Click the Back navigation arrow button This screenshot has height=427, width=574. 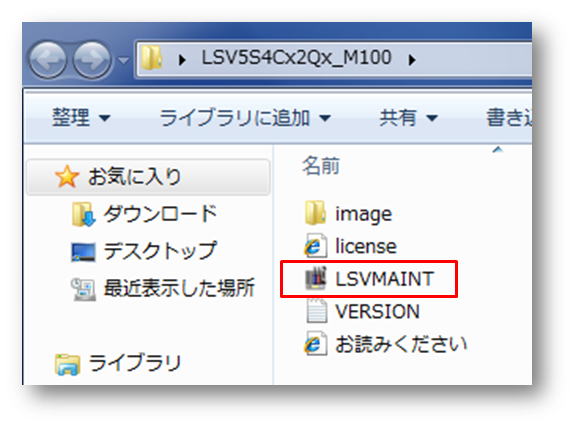pos(48,60)
